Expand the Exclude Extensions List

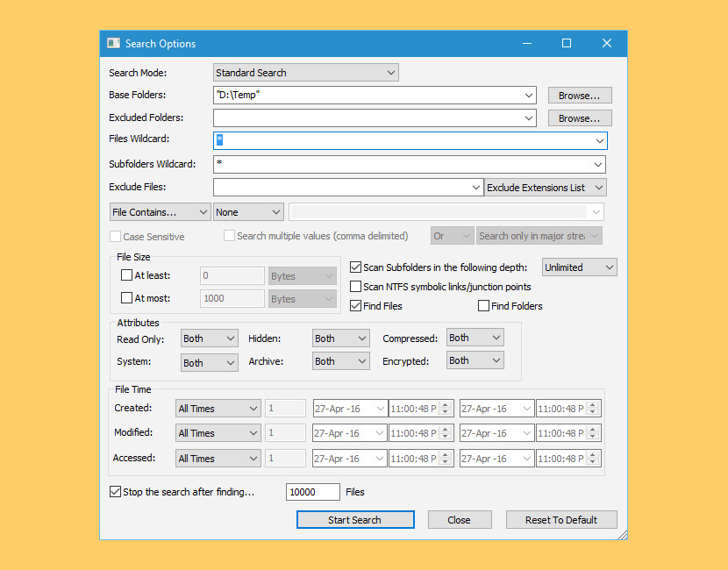545,187
